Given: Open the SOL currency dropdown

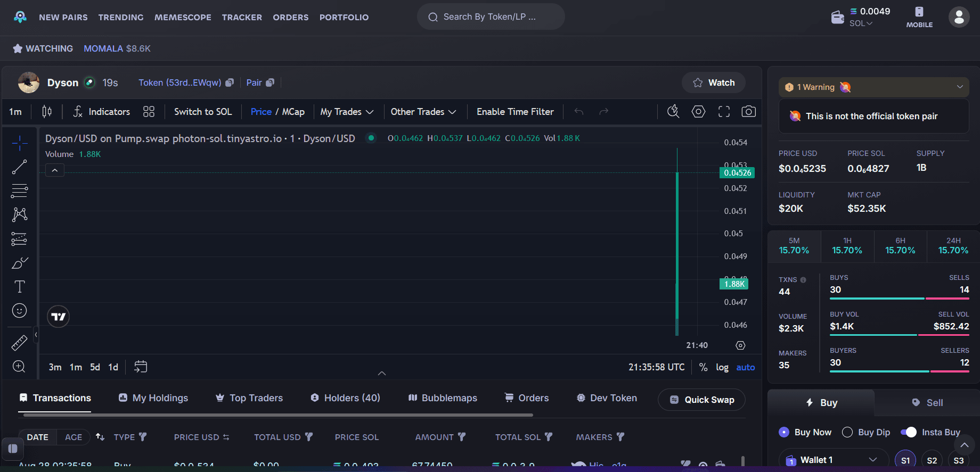Looking at the screenshot, I should [x=861, y=23].
